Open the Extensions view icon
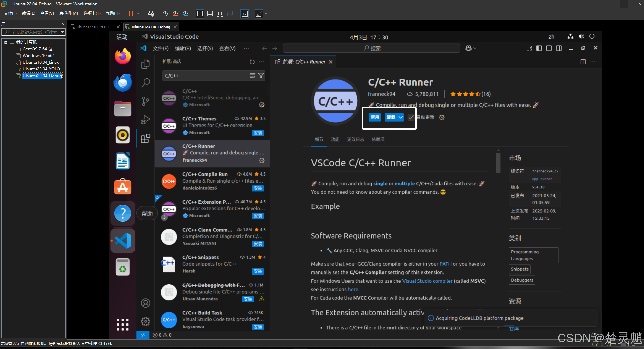 click(145, 138)
